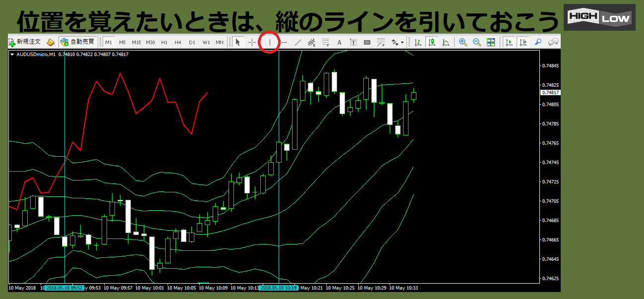The width and height of the screenshot is (644, 299).
Task: Select the crosshair tool
Action: coord(252,42)
